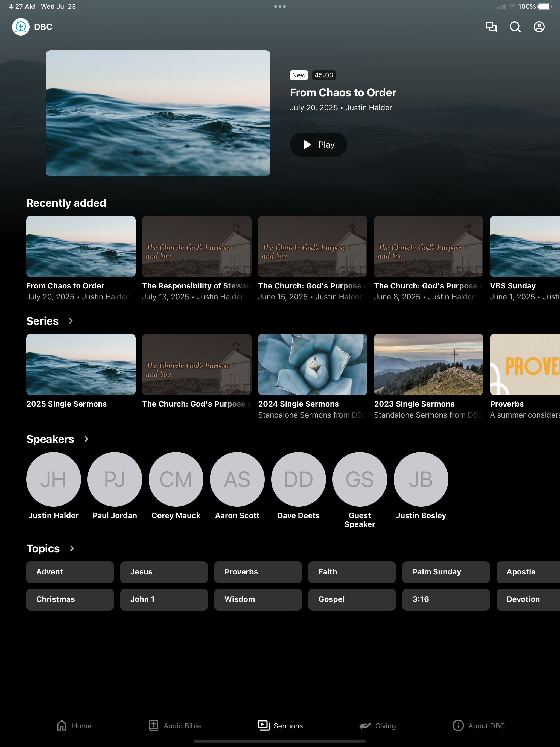This screenshot has height=747, width=560.
Task: Open the chat messages icon
Action: [491, 27]
